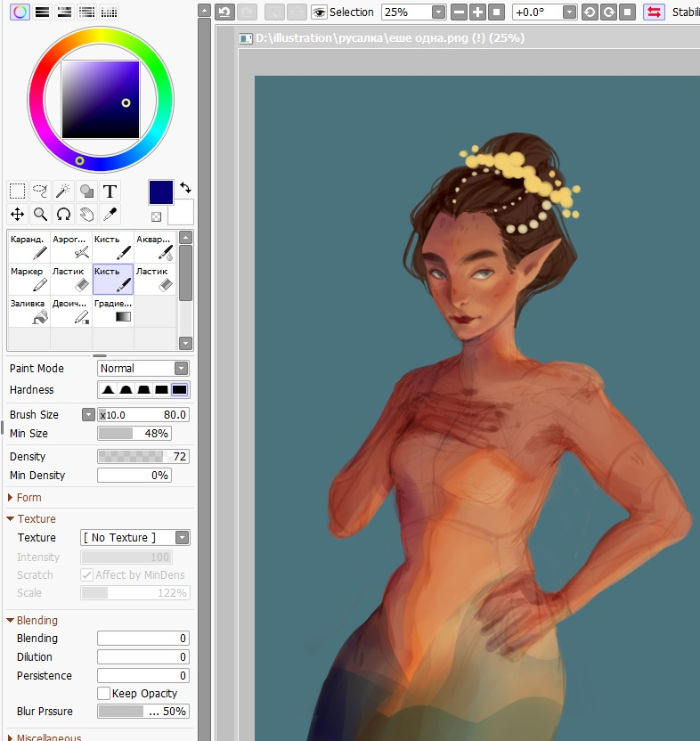Toggle the Keep Opacity checkbox

[103, 693]
